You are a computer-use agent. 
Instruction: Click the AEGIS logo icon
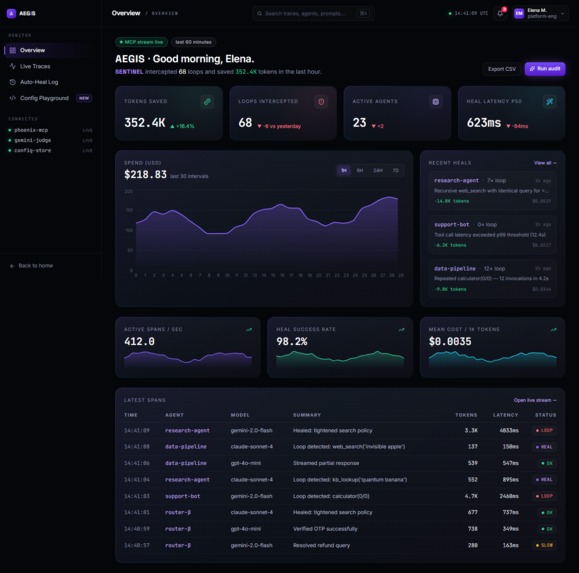(x=11, y=13)
